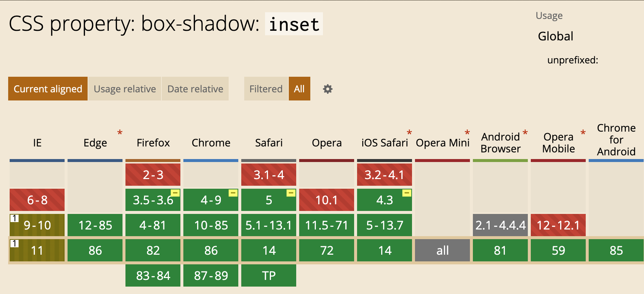644x294 pixels.
Task: Click red asterisk next to Opera Mini
Action: [x=467, y=133]
